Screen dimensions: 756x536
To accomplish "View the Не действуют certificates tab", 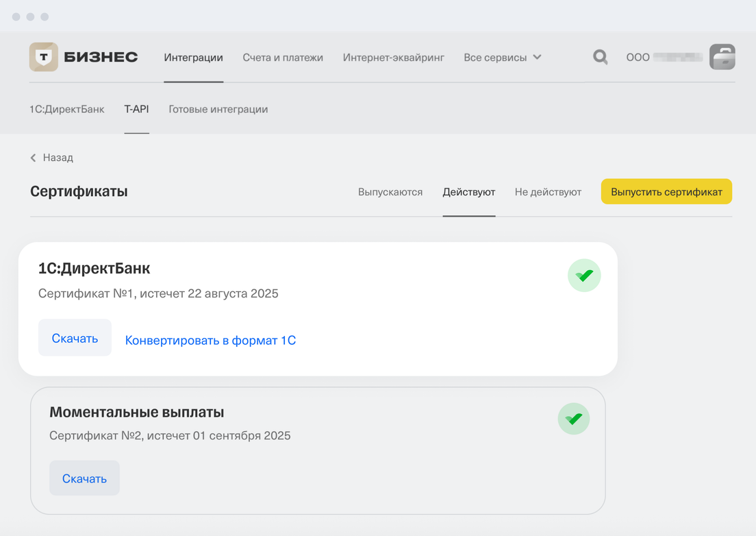I will pos(548,192).
